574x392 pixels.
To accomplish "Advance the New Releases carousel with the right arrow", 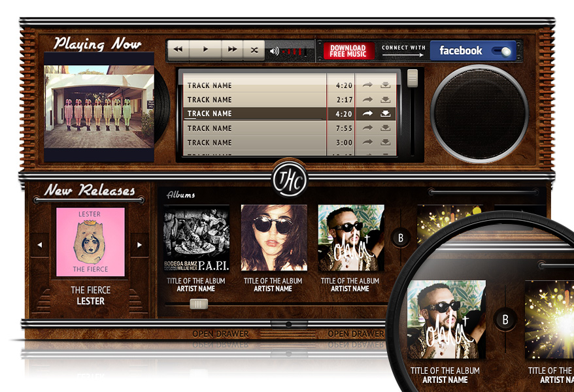I will 139,244.
